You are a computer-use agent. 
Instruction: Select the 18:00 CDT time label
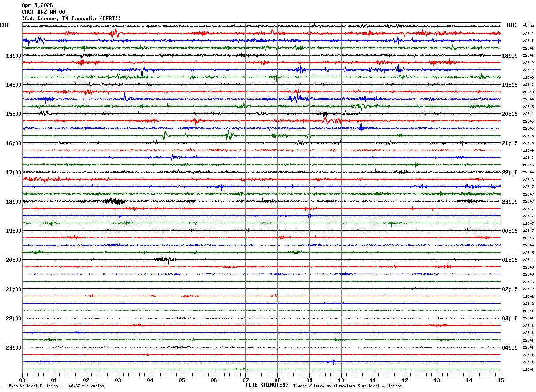[14, 202]
